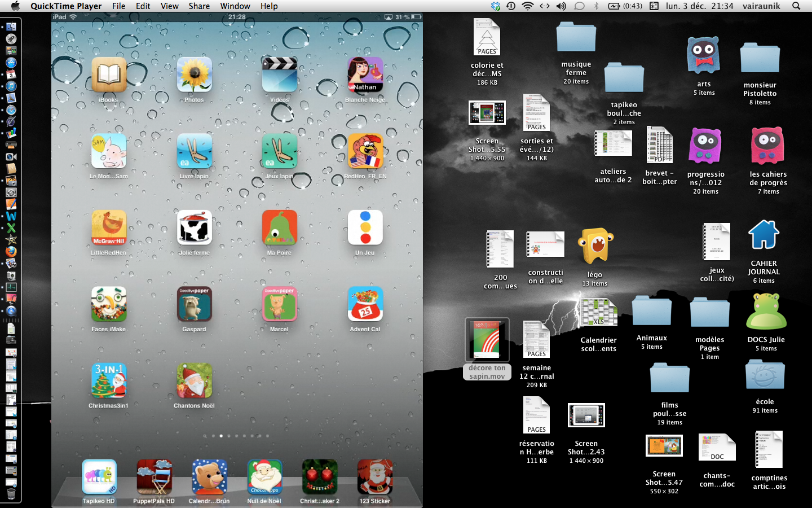Open the Ma Poire pear app
The image size is (812, 508).
click(x=279, y=227)
